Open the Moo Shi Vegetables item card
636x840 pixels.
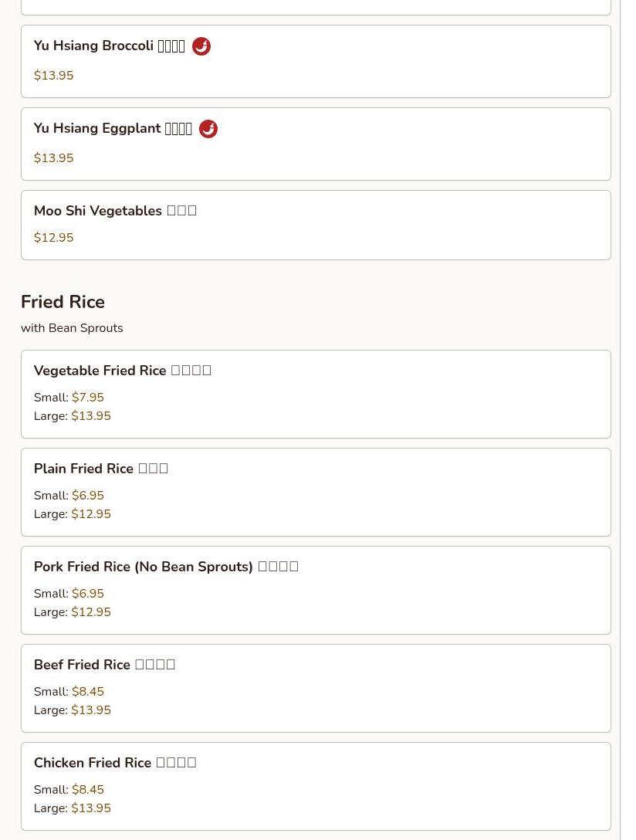[x=316, y=225]
